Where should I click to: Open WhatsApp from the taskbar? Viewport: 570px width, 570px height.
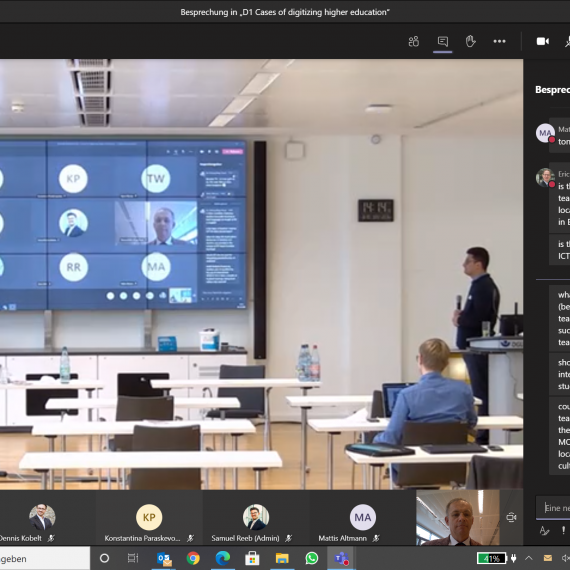312,558
